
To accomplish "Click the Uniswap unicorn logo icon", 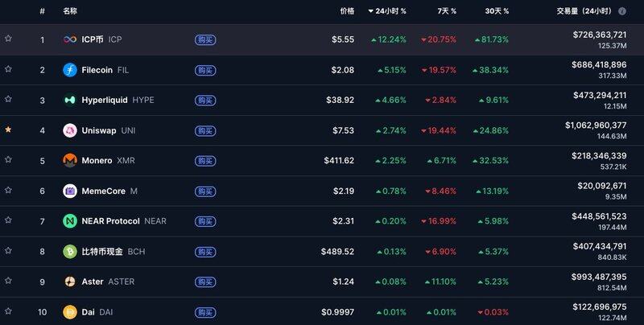I will click(x=70, y=130).
